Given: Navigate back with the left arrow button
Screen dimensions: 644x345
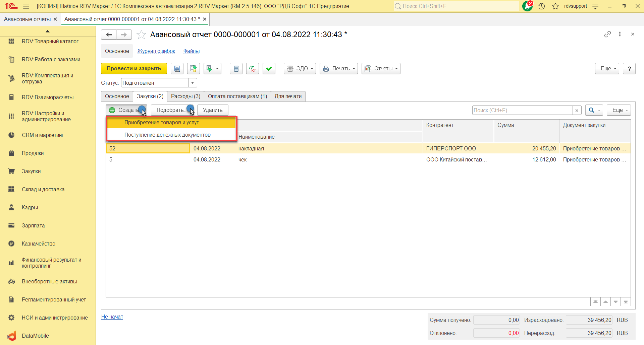Looking at the screenshot, I should pyautogui.click(x=109, y=34).
